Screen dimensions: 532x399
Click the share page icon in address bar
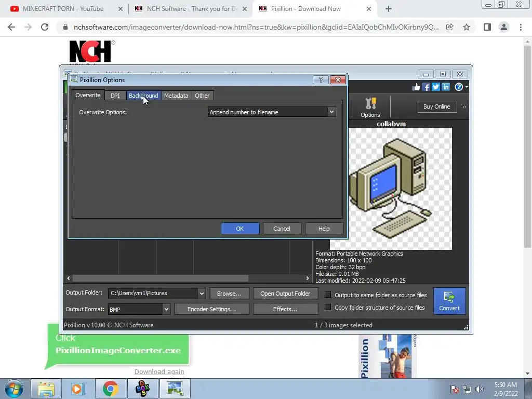click(450, 27)
